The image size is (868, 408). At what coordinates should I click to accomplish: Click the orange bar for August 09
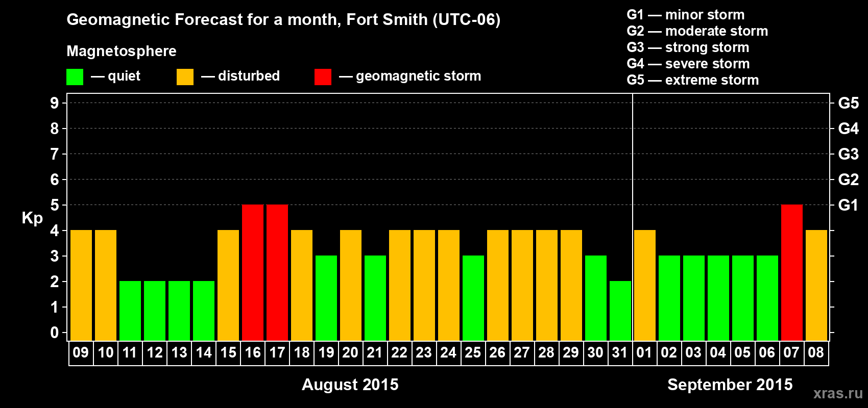(x=81, y=285)
